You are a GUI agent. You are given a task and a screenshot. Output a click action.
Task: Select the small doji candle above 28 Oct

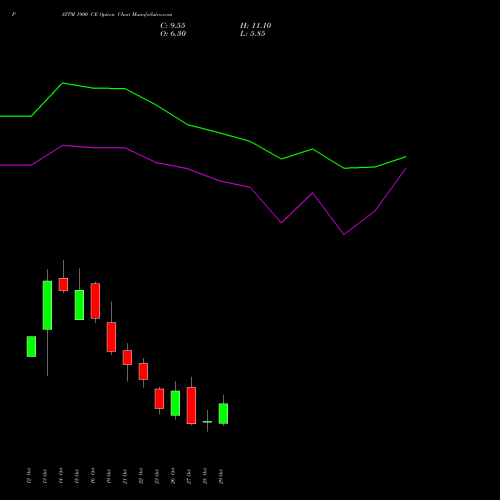click(x=207, y=422)
